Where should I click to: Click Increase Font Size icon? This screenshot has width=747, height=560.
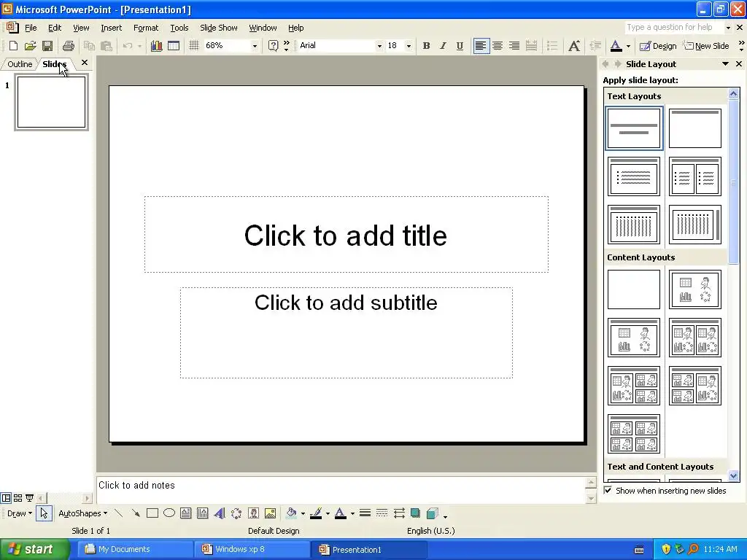pyautogui.click(x=574, y=46)
